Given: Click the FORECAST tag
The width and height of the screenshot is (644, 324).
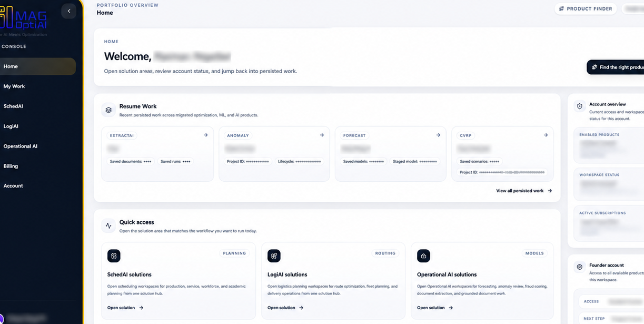Looking at the screenshot, I should [354, 135].
